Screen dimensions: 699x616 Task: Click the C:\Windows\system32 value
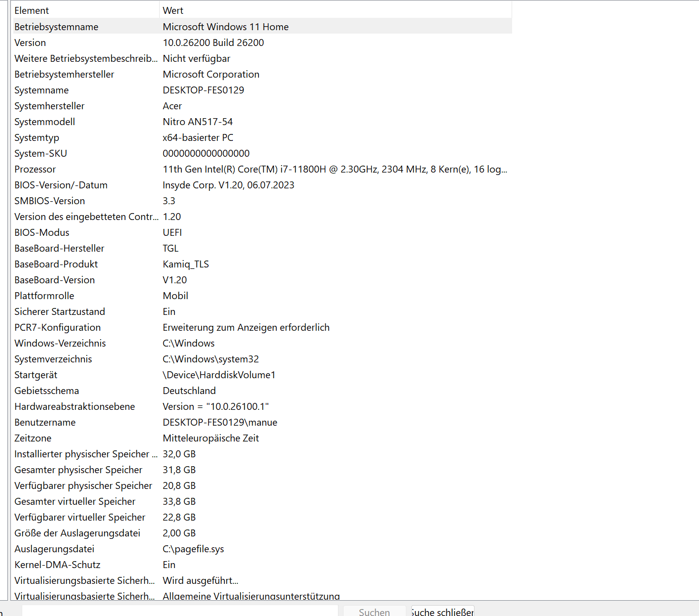[x=211, y=359]
